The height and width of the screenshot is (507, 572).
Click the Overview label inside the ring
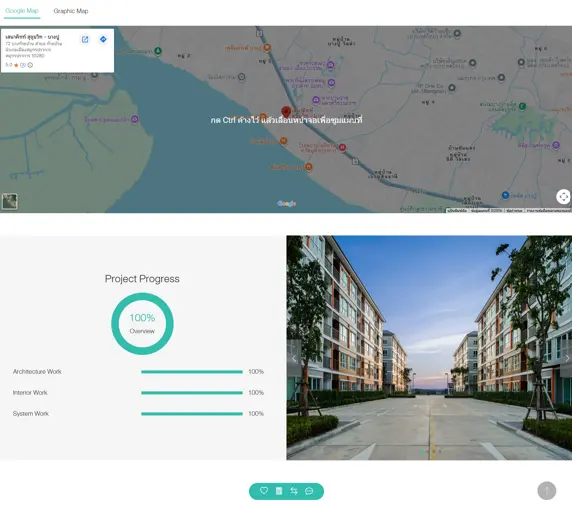(x=142, y=331)
